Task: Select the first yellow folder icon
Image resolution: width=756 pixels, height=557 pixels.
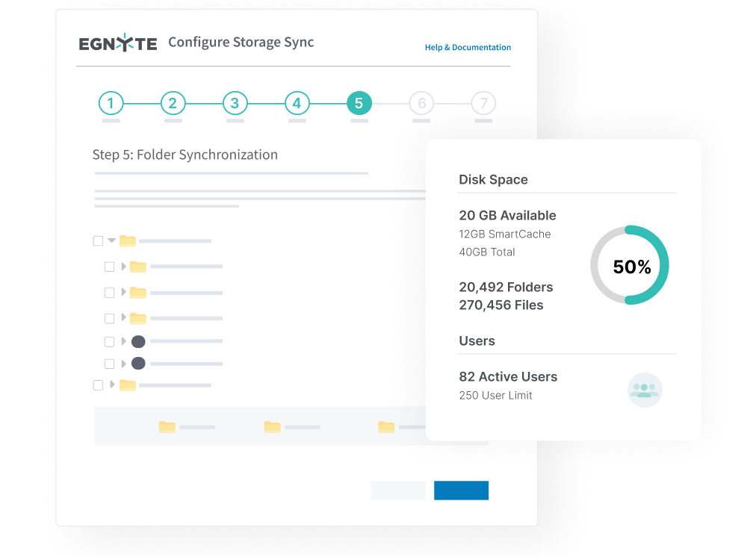Action: pos(127,240)
